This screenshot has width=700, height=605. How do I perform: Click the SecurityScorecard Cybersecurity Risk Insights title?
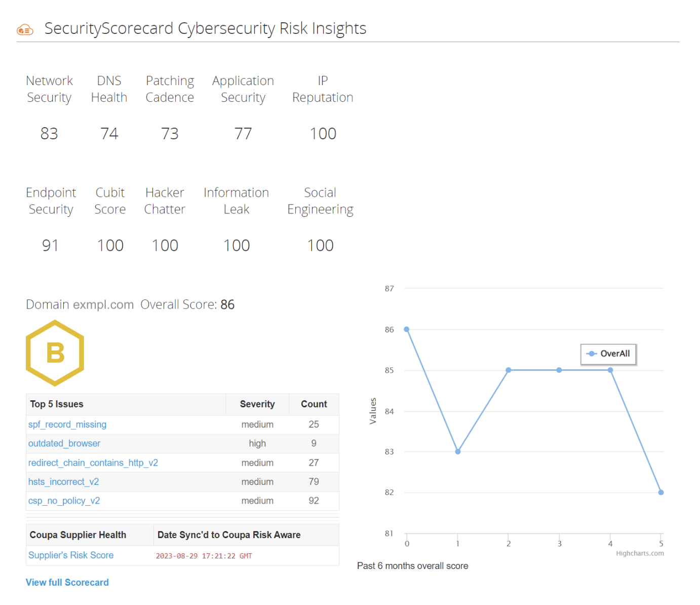pyautogui.click(x=205, y=28)
